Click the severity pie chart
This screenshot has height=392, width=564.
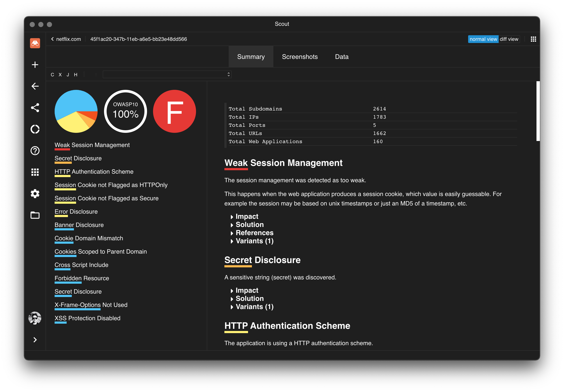click(x=76, y=111)
